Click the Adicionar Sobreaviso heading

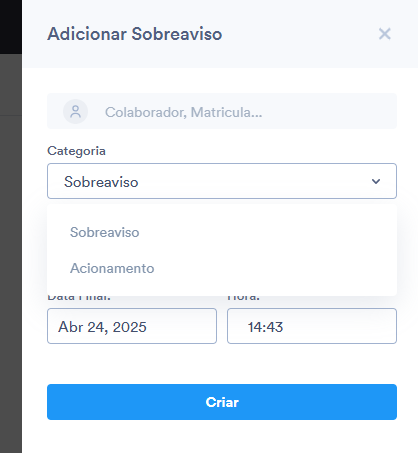[x=135, y=34]
